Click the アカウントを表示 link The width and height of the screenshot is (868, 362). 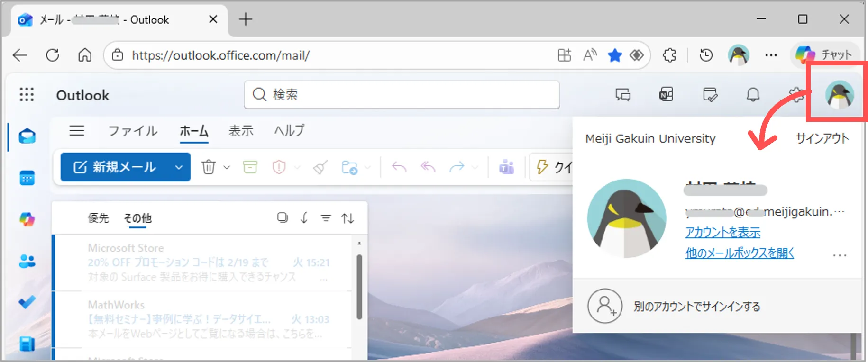722,232
